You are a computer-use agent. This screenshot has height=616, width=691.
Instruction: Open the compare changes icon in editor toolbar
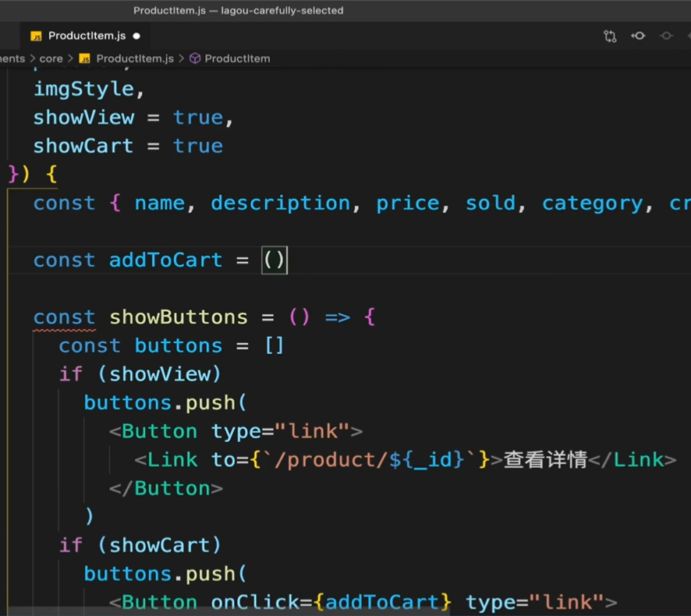610,36
